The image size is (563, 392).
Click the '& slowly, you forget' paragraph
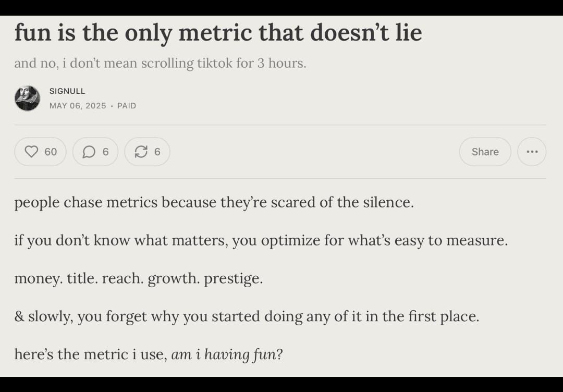247,316
